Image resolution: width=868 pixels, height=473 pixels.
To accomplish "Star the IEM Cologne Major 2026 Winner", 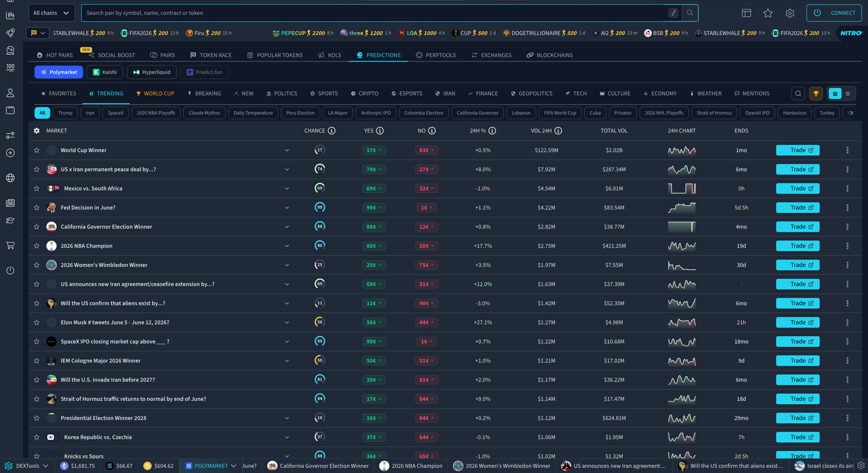I will (36, 361).
